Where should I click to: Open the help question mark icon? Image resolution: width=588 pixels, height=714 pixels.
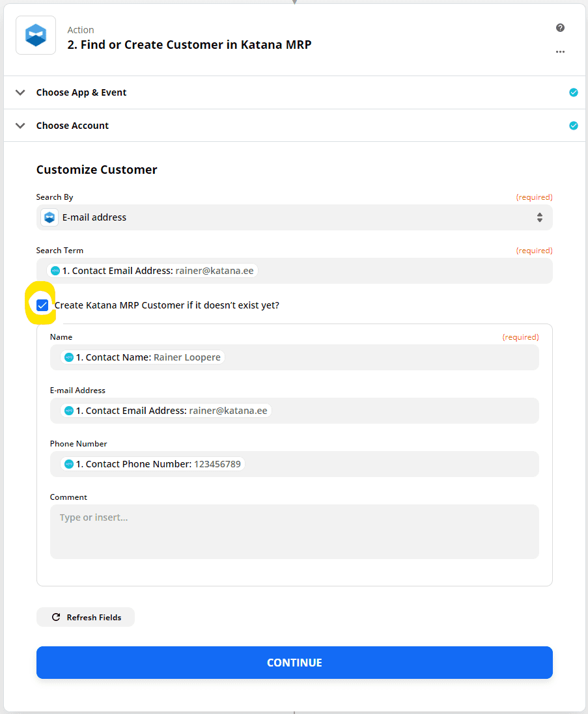point(560,28)
